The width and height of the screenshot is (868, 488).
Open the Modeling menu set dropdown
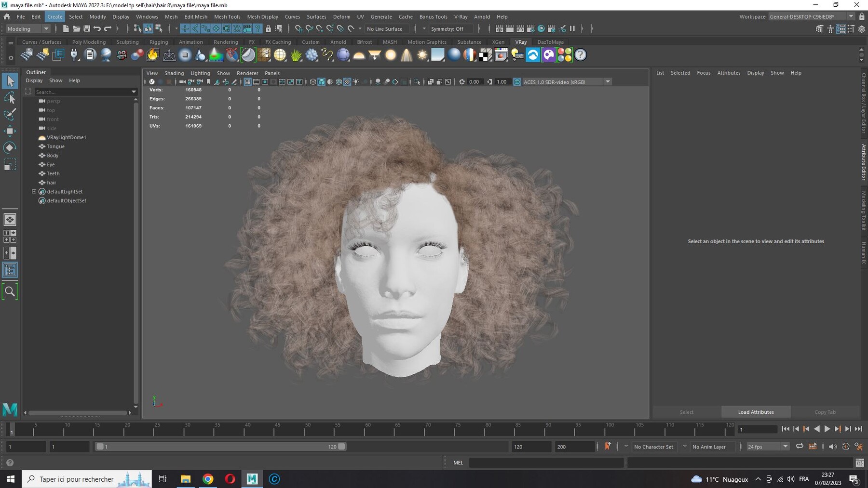pos(28,29)
